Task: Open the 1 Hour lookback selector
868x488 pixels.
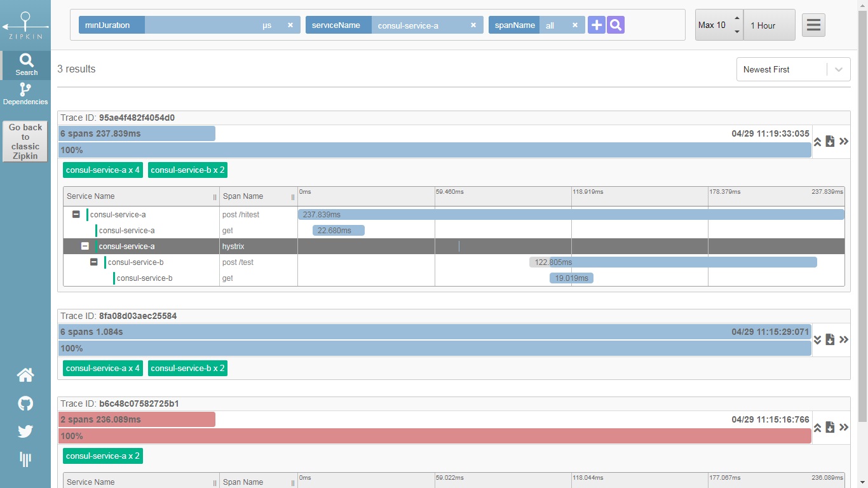Action: [x=770, y=25]
